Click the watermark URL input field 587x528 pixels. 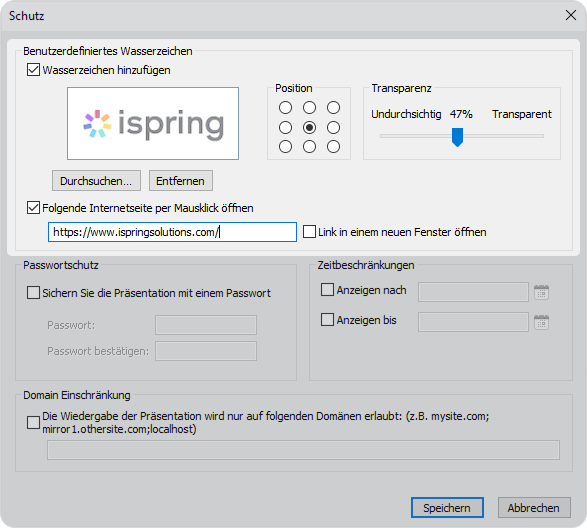point(172,232)
